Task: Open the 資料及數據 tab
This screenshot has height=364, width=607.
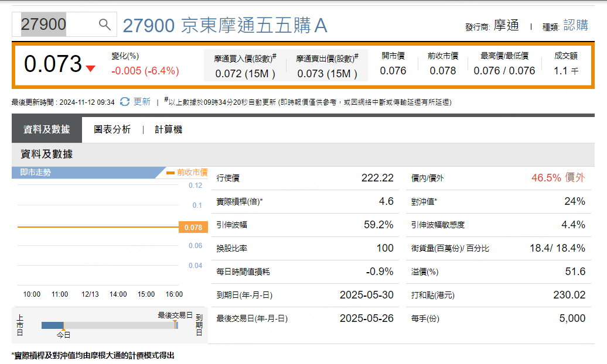Action: [47, 129]
